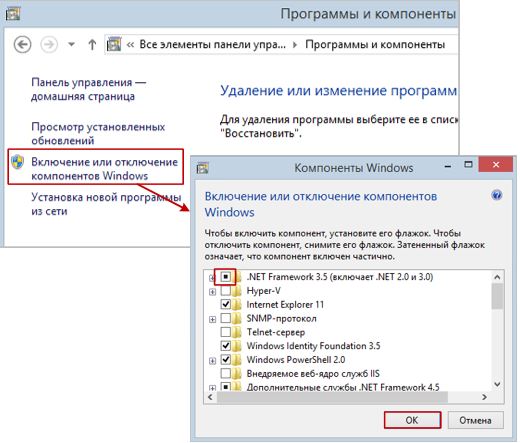Click the shield icon beside Windows components link
Image resolution: width=520 pixels, height=443 pixels.
17,162
